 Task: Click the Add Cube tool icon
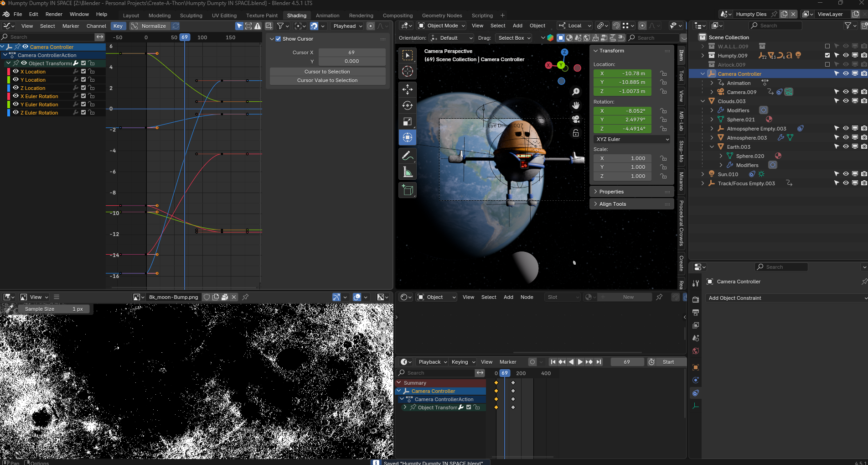pos(408,190)
